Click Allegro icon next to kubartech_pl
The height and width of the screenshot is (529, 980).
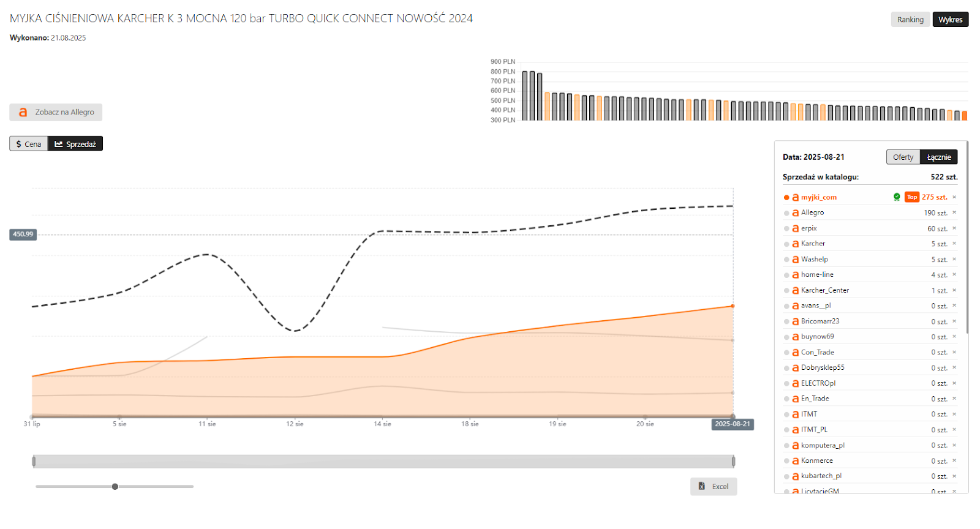[795, 476]
